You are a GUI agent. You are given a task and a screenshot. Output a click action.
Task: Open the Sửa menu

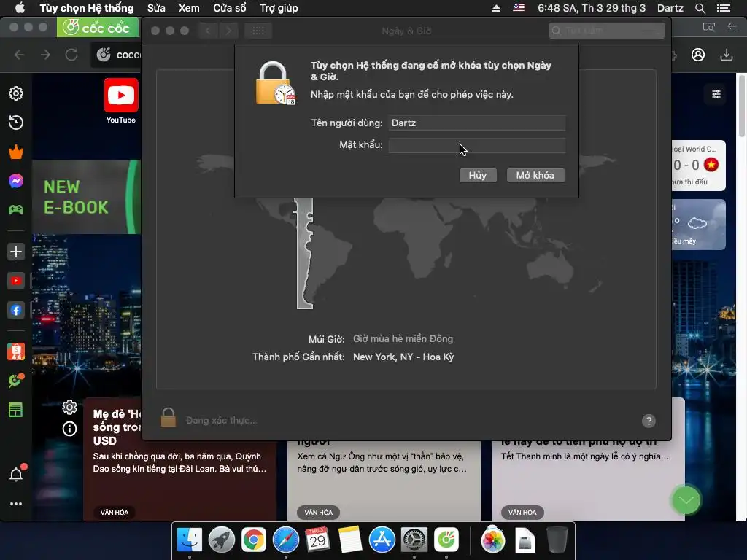click(156, 8)
